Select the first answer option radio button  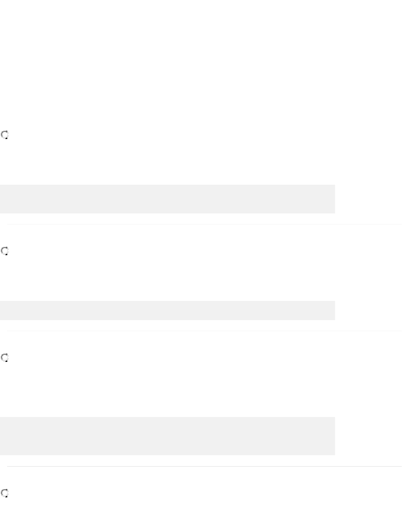pyautogui.click(x=5, y=135)
